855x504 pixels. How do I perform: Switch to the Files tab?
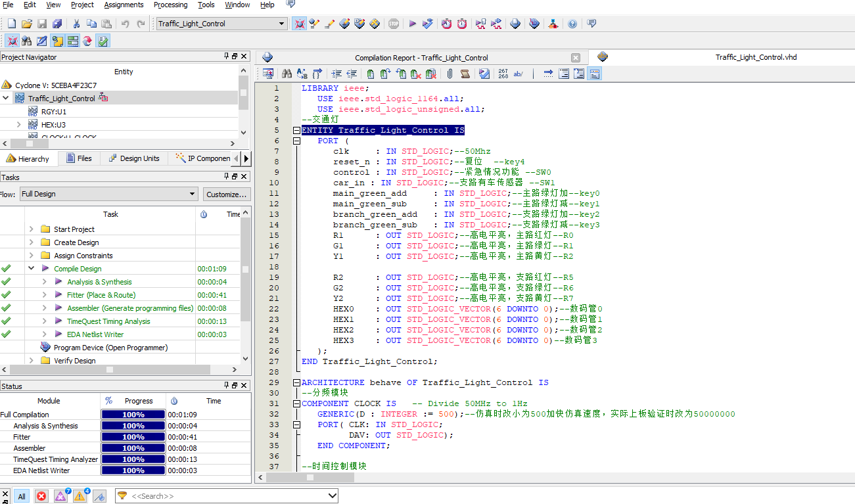[79, 158]
